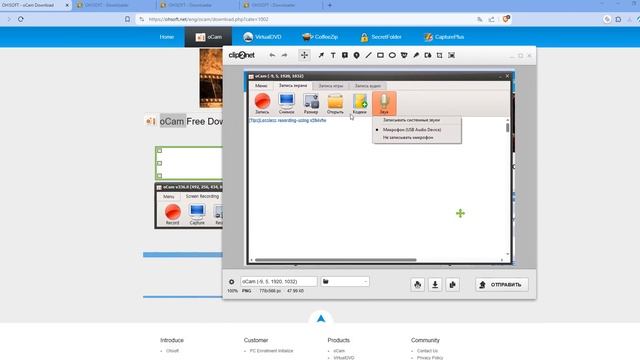Click the ОТПРАВИТЬ send button
Viewport: 640px width, 360px height.
[502, 284]
